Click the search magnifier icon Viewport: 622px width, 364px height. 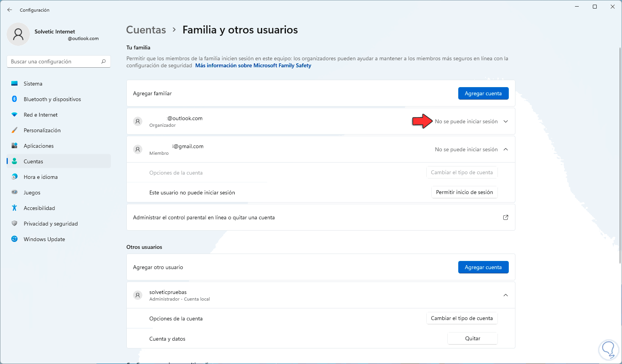103,61
